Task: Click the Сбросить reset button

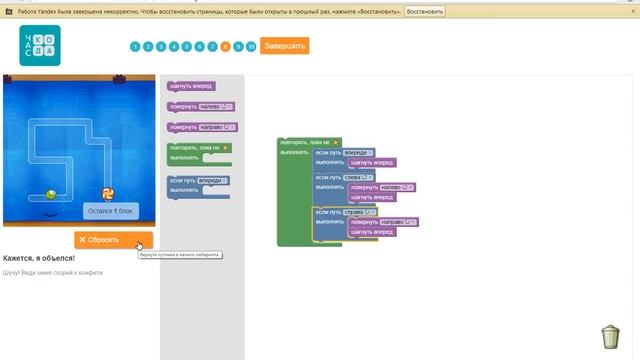Action: (x=113, y=240)
